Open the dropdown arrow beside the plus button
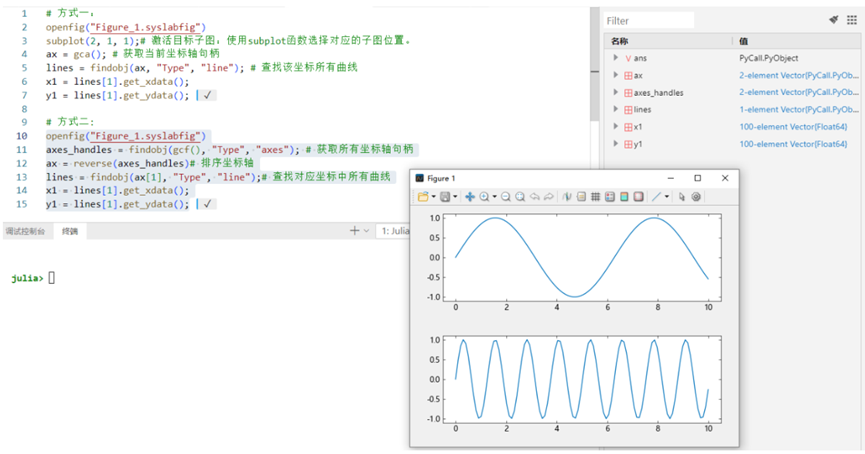This screenshot has width=865, height=454. [x=366, y=231]
